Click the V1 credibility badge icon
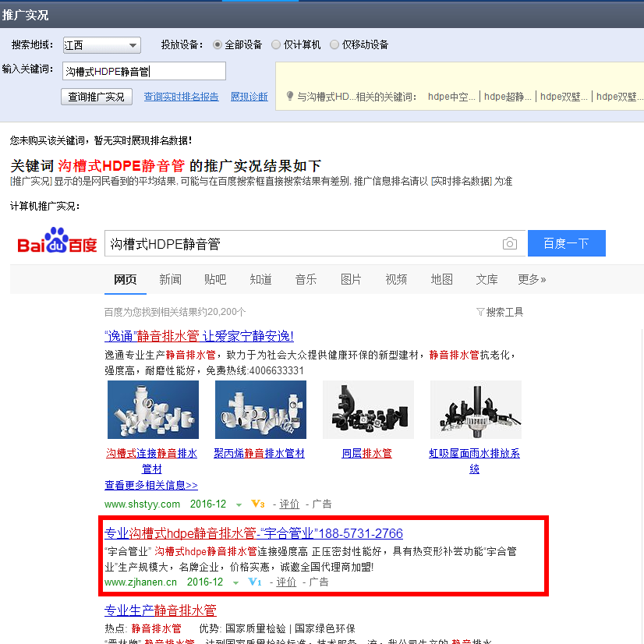The image size is (644, 644). pos(255,582)
